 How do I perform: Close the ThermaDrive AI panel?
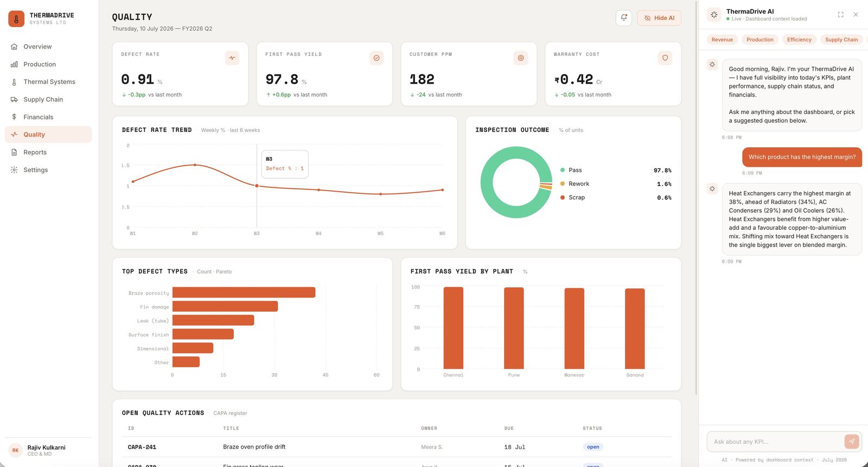[x=856, y=15]
